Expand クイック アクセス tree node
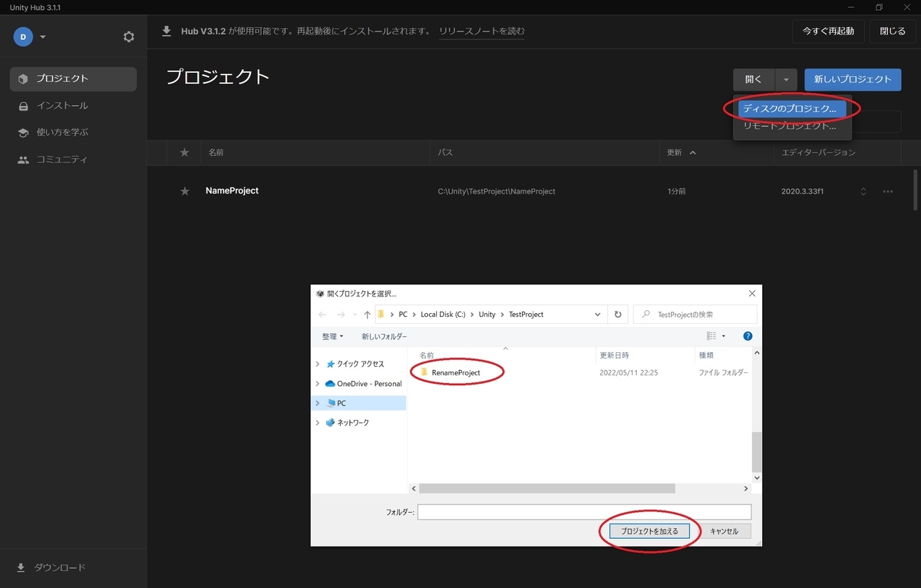Viewport: 921px width, 588px height. coord(318,364)
